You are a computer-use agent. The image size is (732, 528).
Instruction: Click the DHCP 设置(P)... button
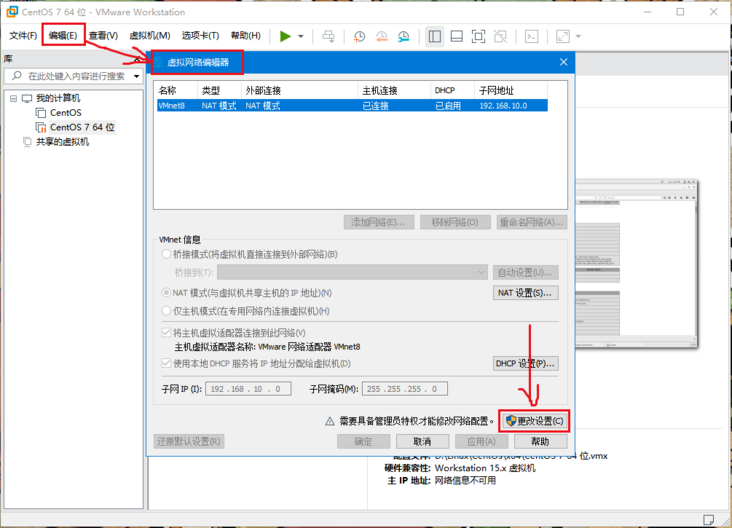coord(526,363)
